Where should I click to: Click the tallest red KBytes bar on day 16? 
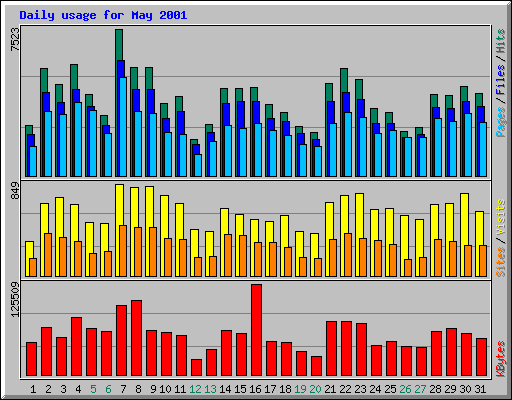coord(256,330)
